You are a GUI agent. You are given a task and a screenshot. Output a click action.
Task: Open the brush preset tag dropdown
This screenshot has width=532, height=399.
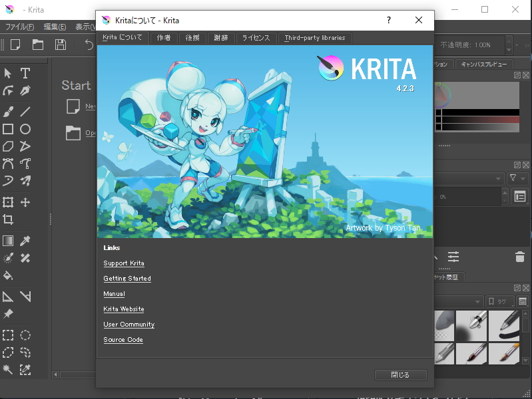459,301
